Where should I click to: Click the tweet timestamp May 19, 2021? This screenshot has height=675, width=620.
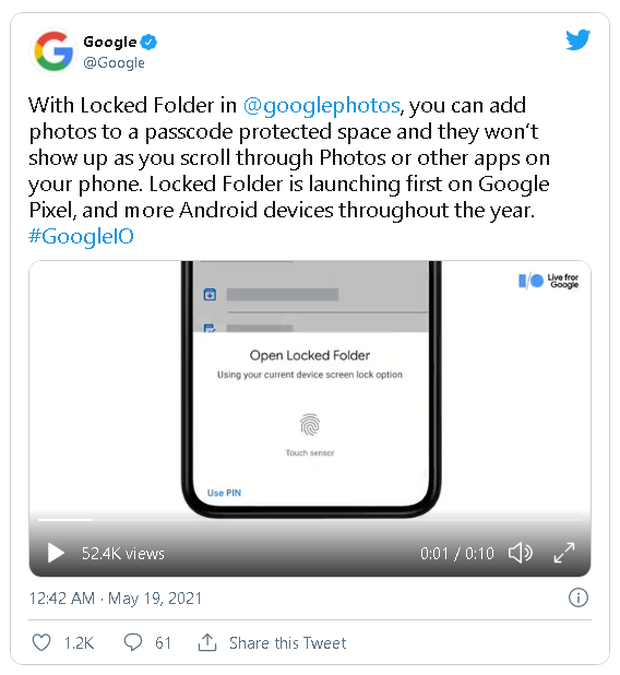click(115, 598)
